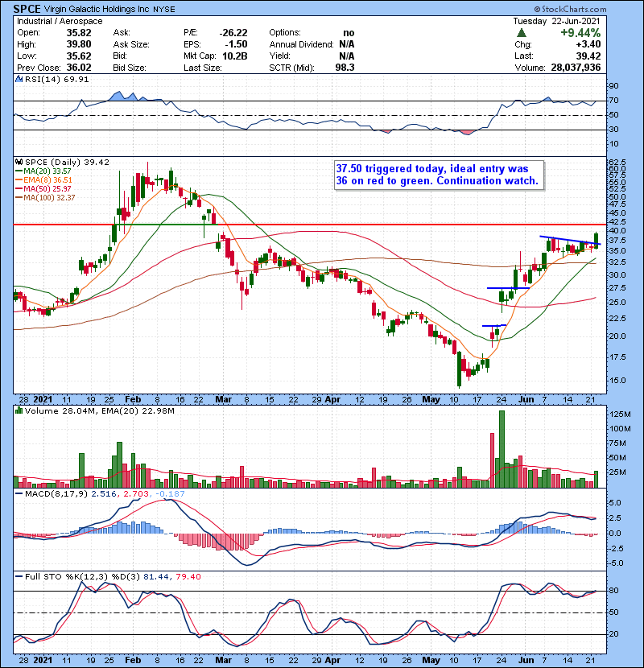Click the MA(100) 32.37 legend entry
This screenshot has height=668, width=644.
point(45,198)
